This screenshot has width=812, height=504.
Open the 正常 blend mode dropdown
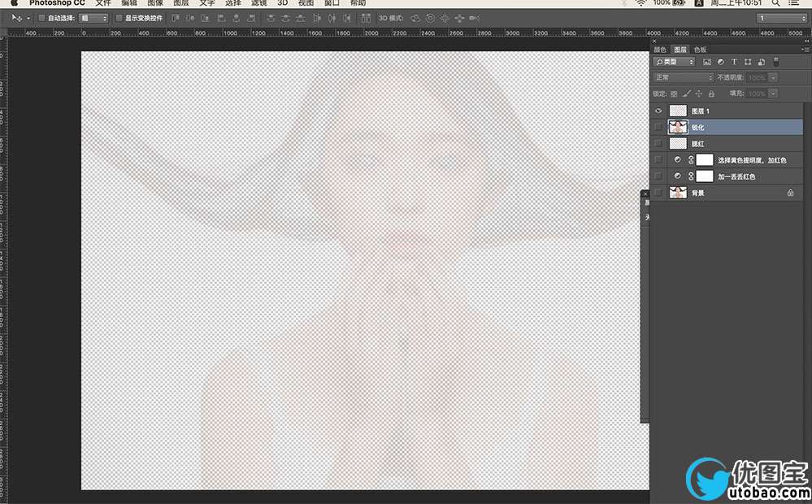683,77
